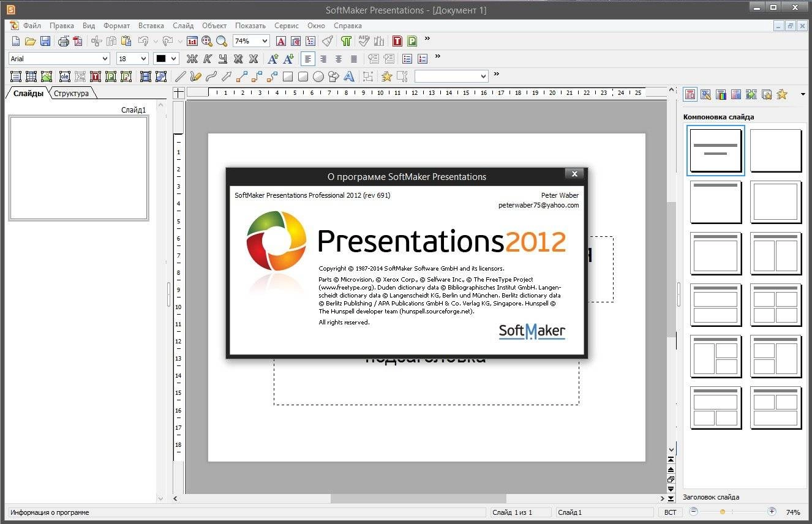Screen dimensions: 812x524
Task: Toggle bold Ж formatting
Action: click(x=192, y=59)
